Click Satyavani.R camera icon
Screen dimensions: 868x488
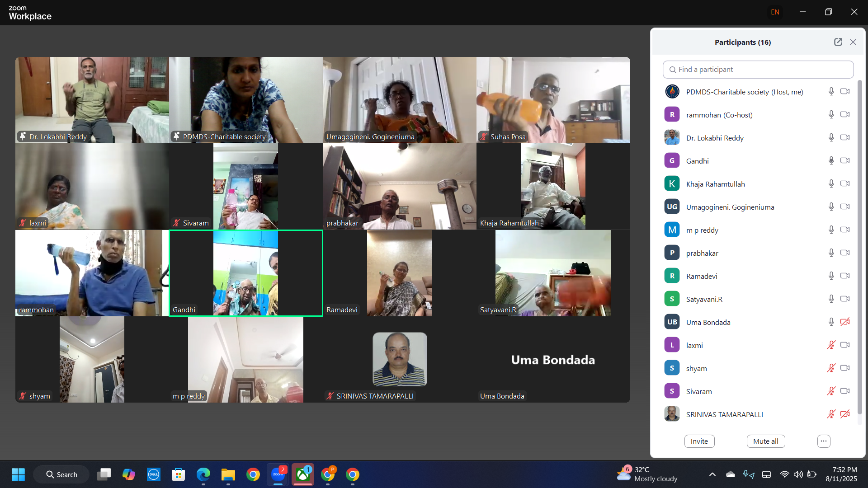pyautogui.click(x=845, y=299)
